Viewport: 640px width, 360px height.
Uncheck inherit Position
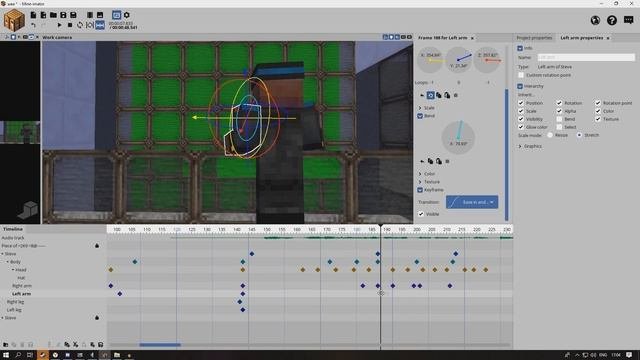click(521, 103)
